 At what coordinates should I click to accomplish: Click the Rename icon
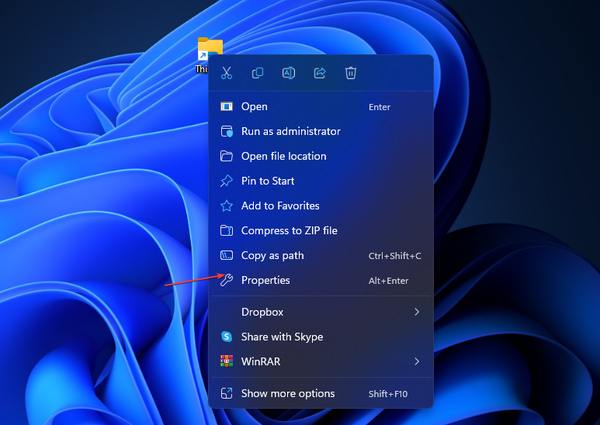pos(289,73)
